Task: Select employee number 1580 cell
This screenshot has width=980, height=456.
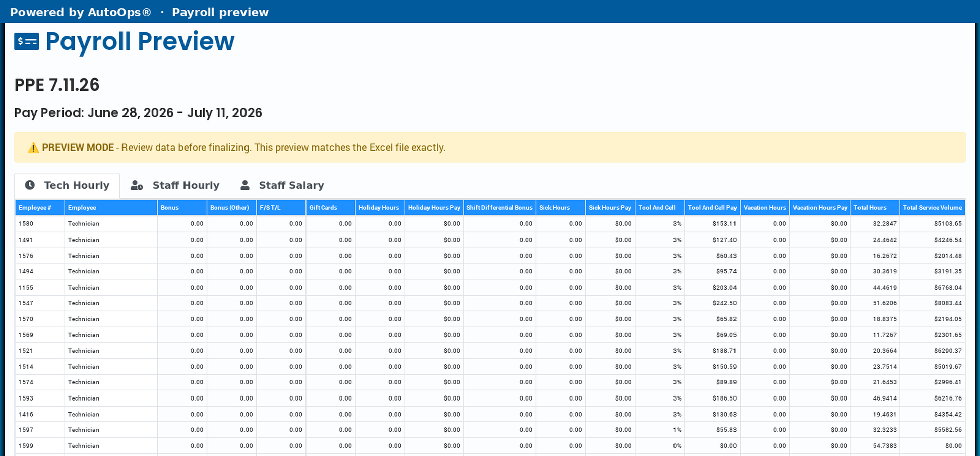Action: coord(40,224)
